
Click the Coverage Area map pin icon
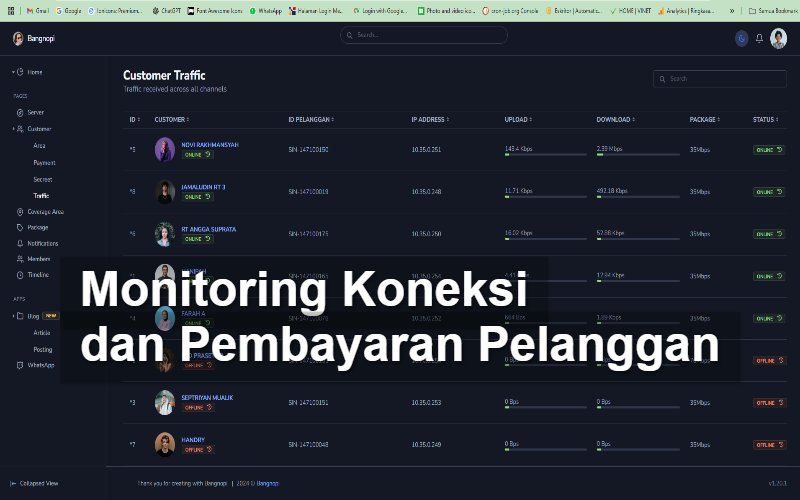[x=20, y=212]
